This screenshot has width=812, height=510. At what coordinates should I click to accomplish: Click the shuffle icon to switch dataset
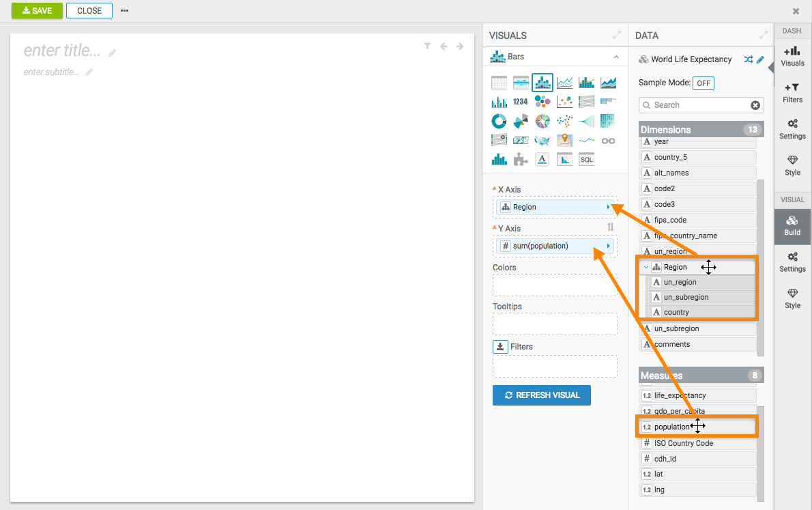749,59
